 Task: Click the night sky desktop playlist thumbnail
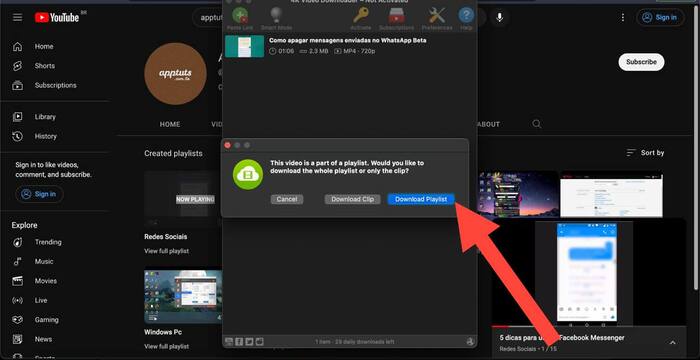518,194
